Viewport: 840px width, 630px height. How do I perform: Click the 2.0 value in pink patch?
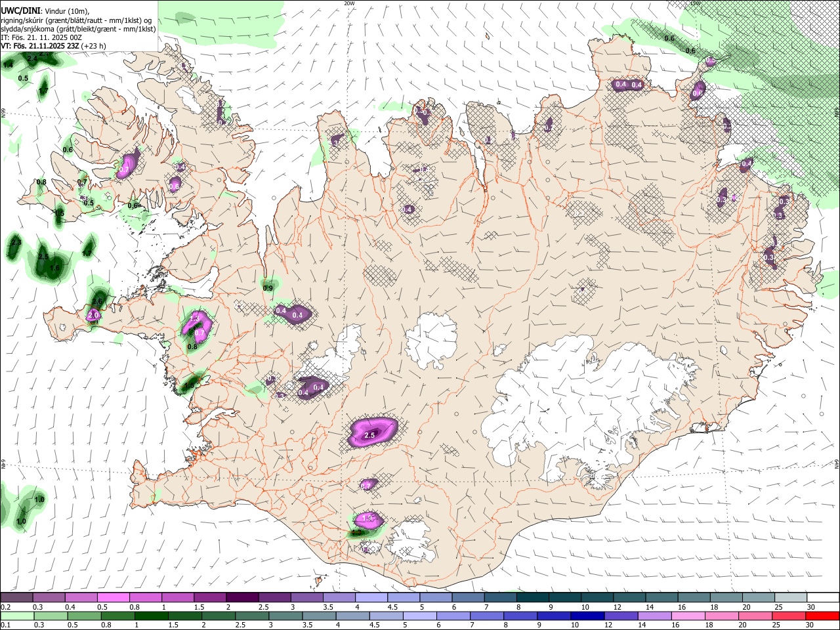tap(93, 315)
